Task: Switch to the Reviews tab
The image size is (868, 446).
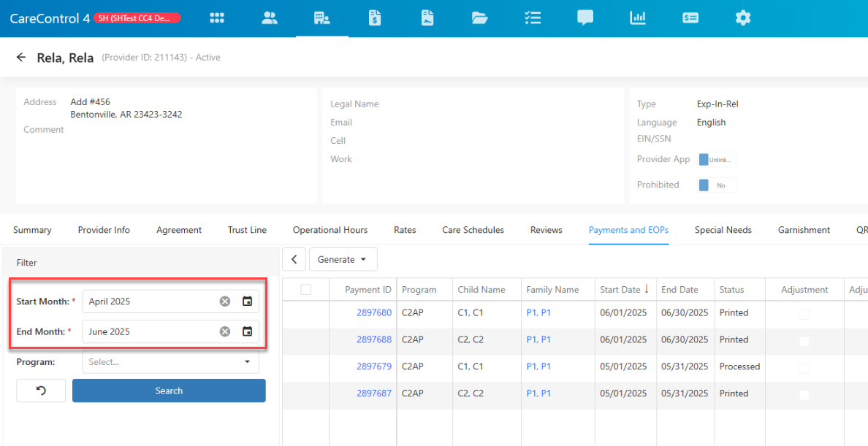Action: click(x=547, y=230)
